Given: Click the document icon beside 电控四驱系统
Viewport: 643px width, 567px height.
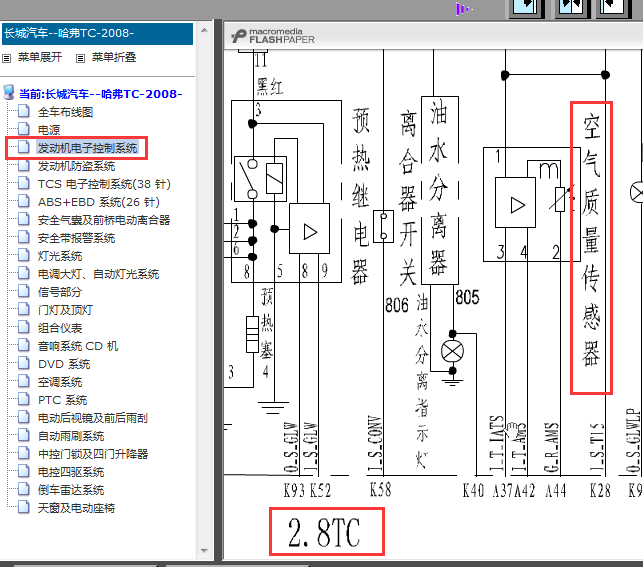Looking at the screenshot, I should [24, 472].
